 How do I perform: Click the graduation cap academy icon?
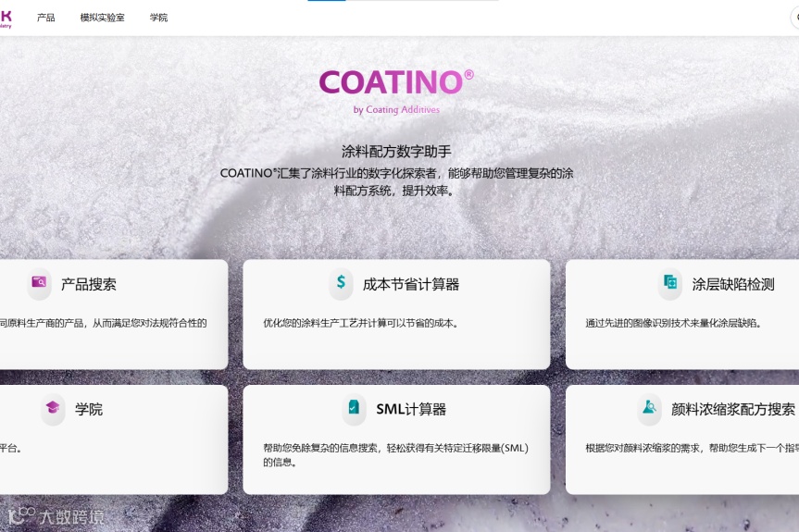point(53,407)
